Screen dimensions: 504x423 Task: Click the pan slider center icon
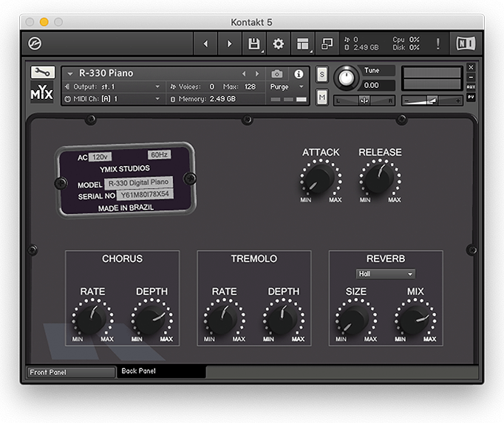pyautogui.click(x=364, y=100)
